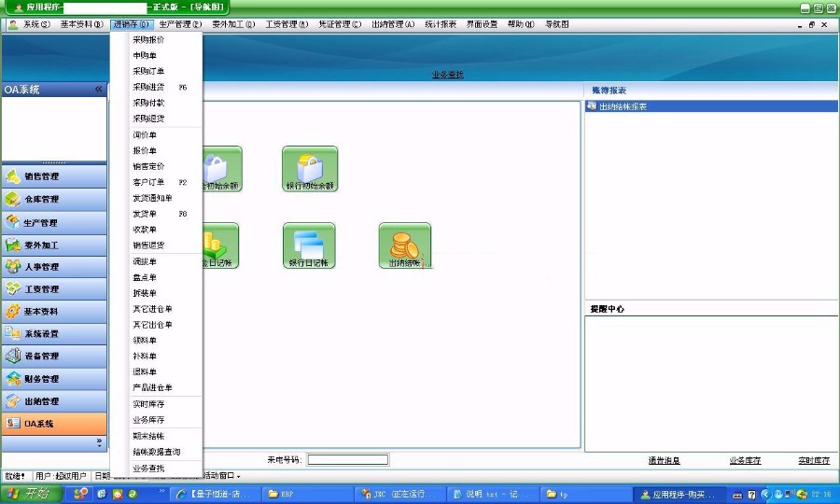
Task: Open the 导航图 menu
Action: pos(556,24)
